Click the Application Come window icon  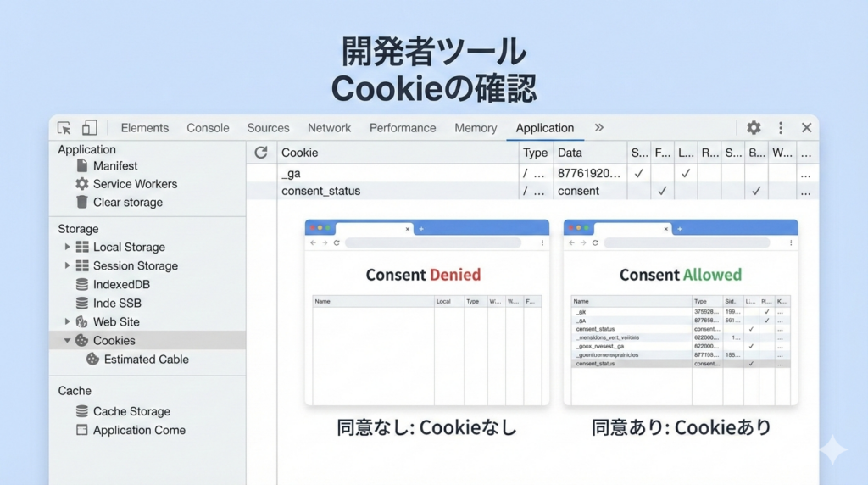click(x=82, y=430)
